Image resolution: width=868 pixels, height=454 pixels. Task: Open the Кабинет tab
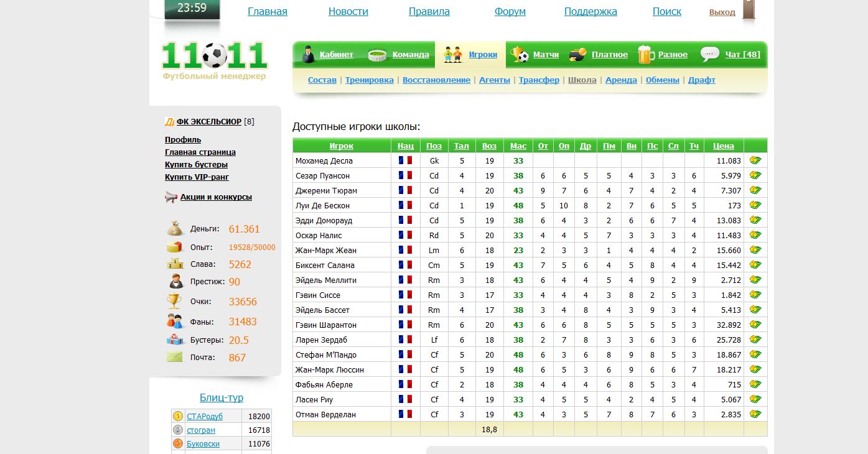tap(336, 55)
